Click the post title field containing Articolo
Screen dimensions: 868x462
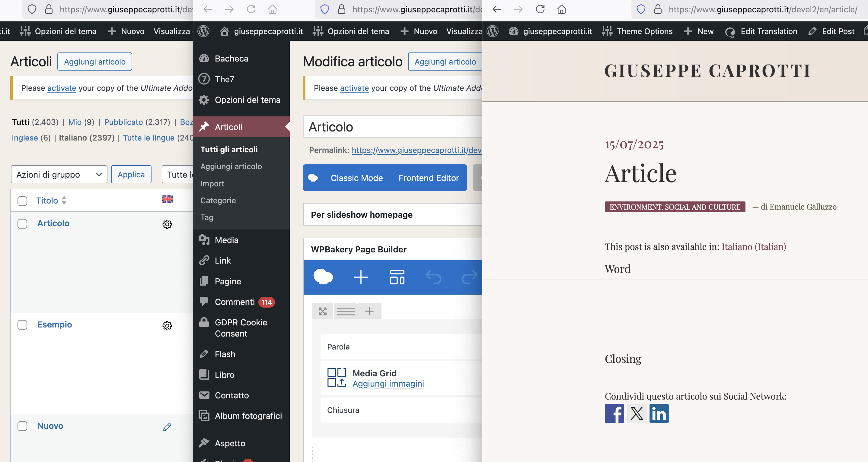click(x=393, y=127)
